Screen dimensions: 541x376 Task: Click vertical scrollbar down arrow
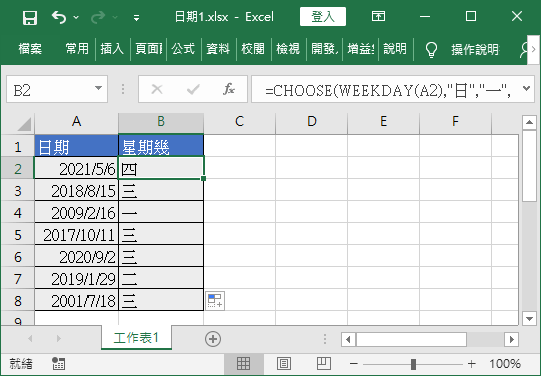(529, 318)
